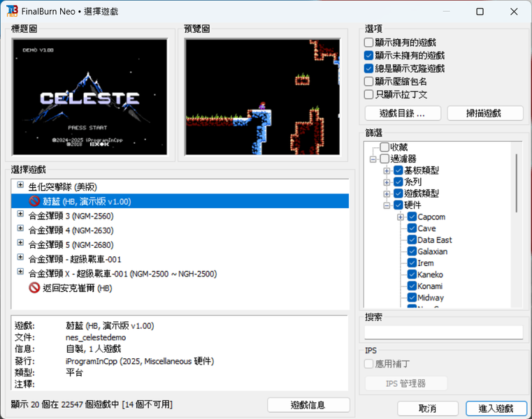Expand the 合金彈頭 - 超級戰車-001 entry
Image resolution: width=532 pixels, height=419 pixels.
[x=20, y=257]
